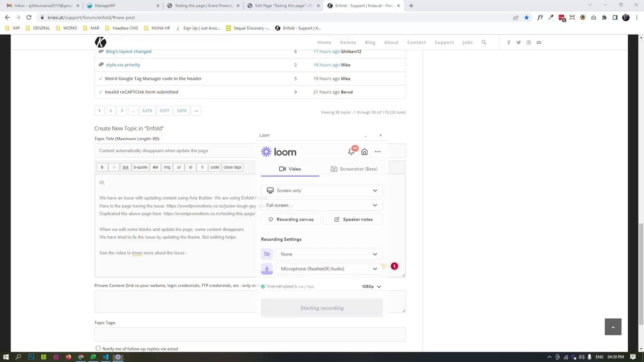Change the 1080p quality dropdown
The height and width of the screenshot is (362, 644).
371,287
